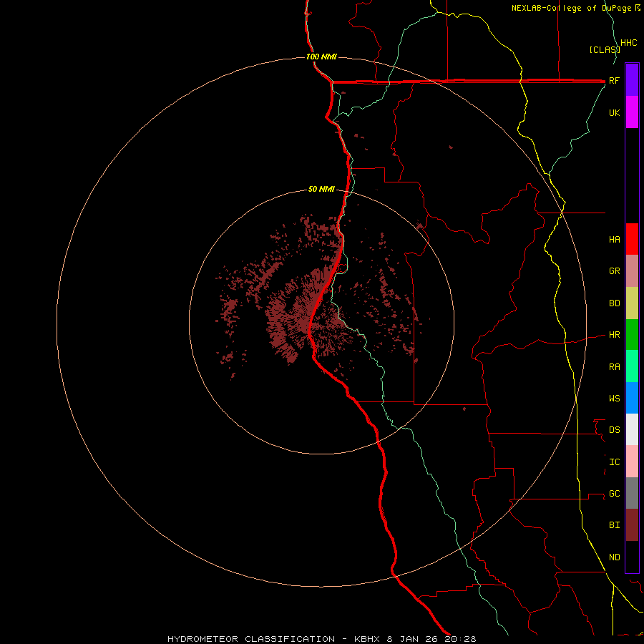Click the RF purple legend swatch
The height and width of the screenshot is (644, 644).
[x=632, y=80]
